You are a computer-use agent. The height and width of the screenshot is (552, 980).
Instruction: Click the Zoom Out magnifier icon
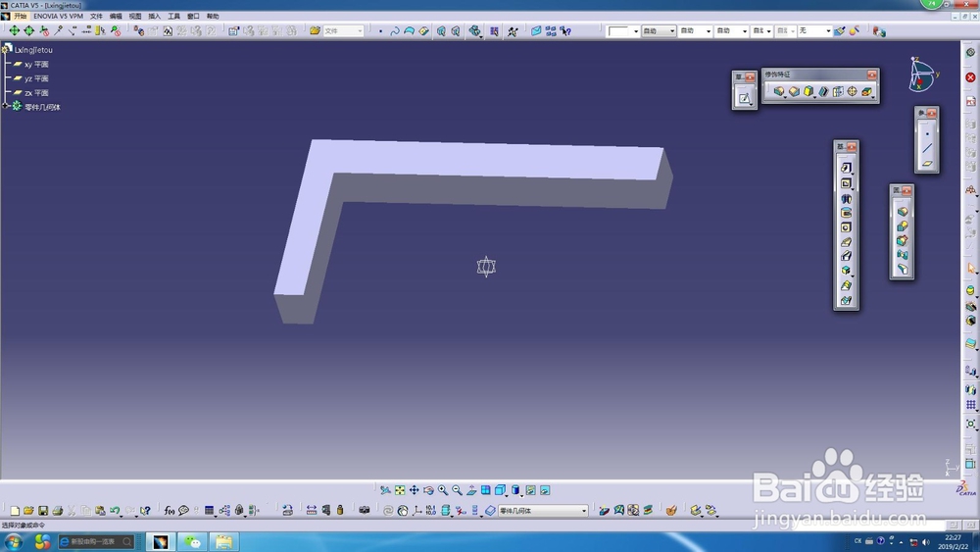pyautogui.click(x=457, y=490)
